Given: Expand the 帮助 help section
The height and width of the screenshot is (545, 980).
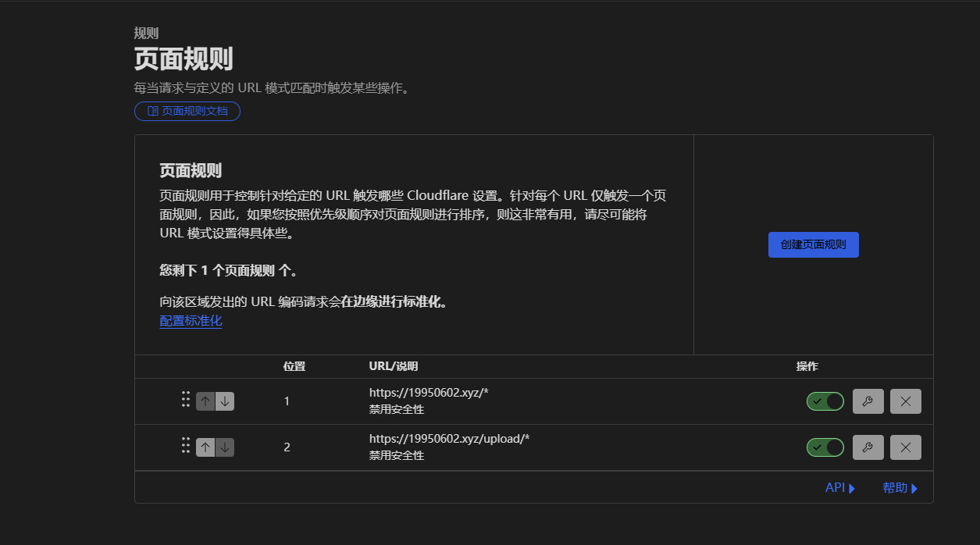Looking at the screenshot, I should (900, 488).
